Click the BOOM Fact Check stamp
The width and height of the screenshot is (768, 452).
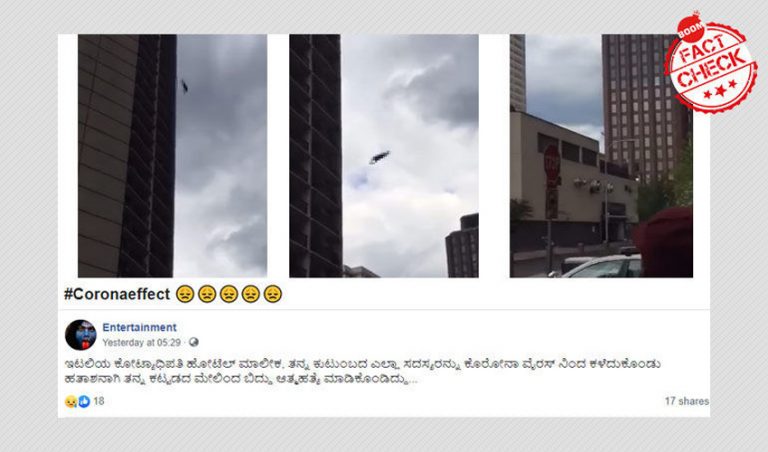click(711, 64)
